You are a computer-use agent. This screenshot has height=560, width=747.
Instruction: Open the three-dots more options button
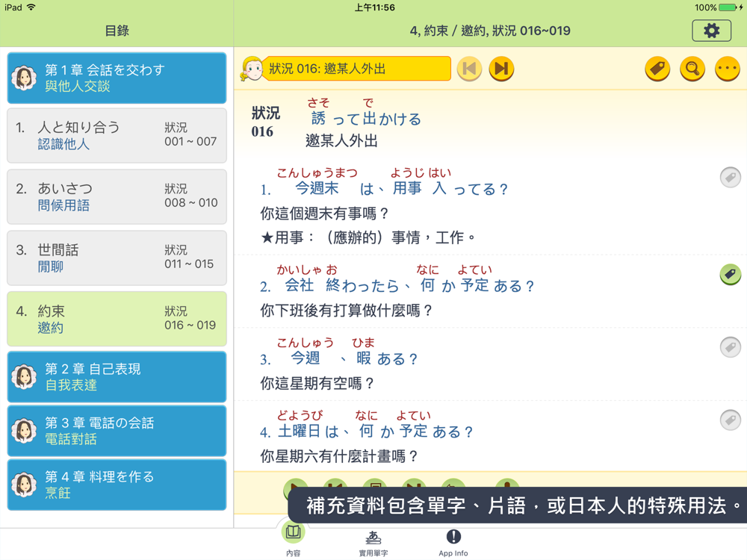click(728, 69)
